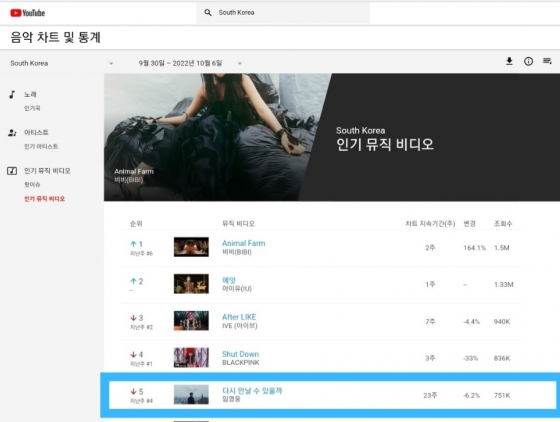Open the info circle icon

pyautogui.click(x=528, y=61)
